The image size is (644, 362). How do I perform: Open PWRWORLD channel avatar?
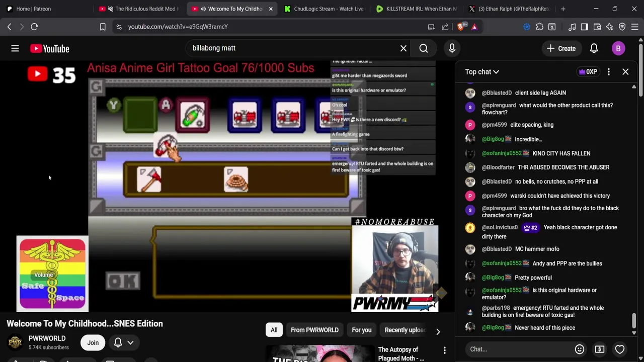pos(15,342)
